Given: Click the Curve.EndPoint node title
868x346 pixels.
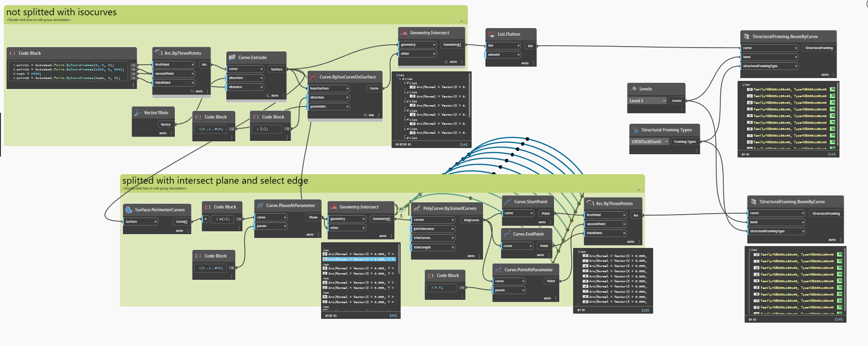Looking at the screenshot, I should point(528,234).
